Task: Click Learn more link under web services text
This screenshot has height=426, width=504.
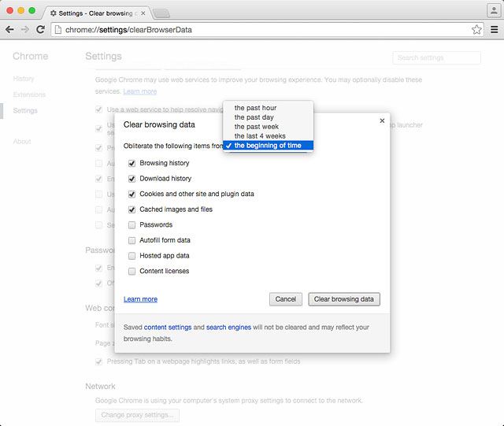Action: coord(140,91)
